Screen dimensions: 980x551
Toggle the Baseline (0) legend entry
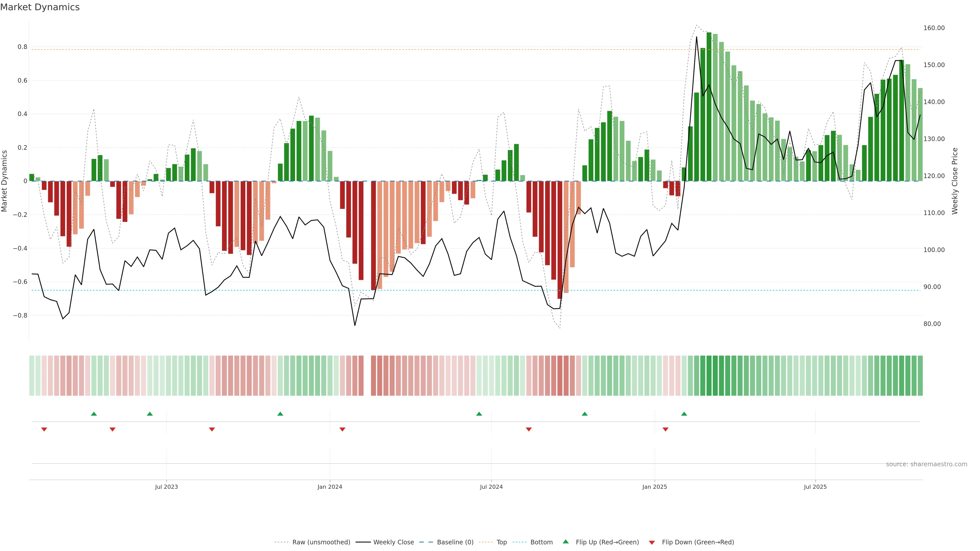(x=455, y=542)
